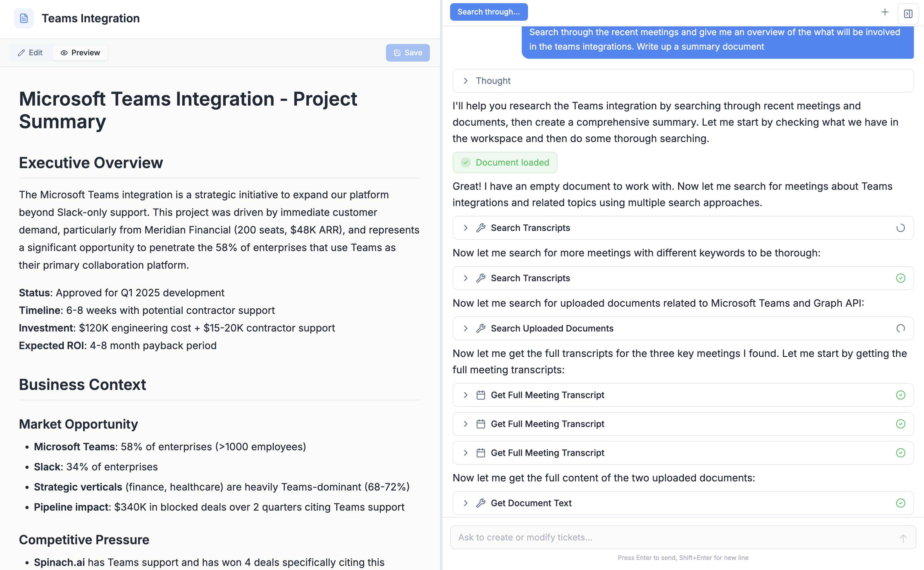Click the loading spinner on Search Uploaded Documents
The height and width of the screenshot is (570, 924).
(900, 328)
